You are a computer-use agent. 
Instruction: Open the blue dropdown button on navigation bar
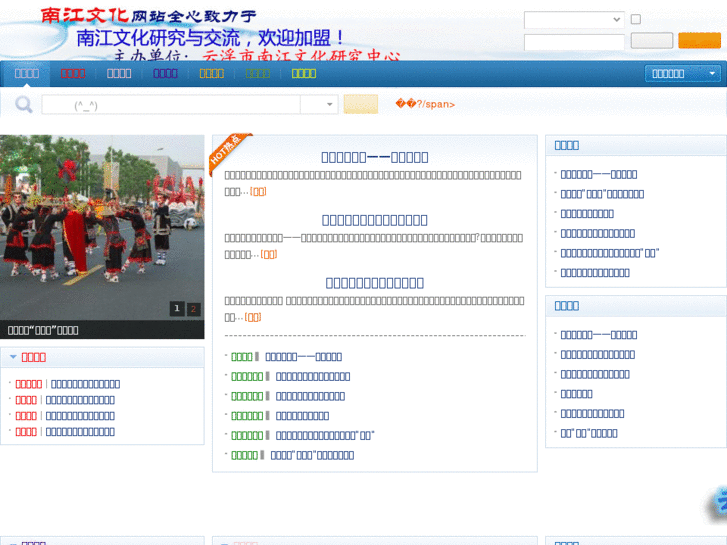click(x=682, y=73)
